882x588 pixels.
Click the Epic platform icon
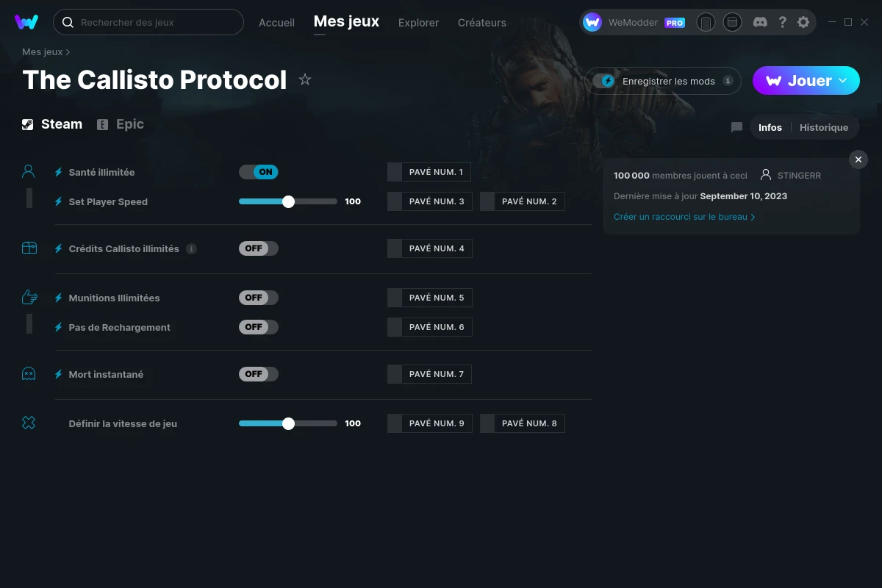(x=102, y=124)
